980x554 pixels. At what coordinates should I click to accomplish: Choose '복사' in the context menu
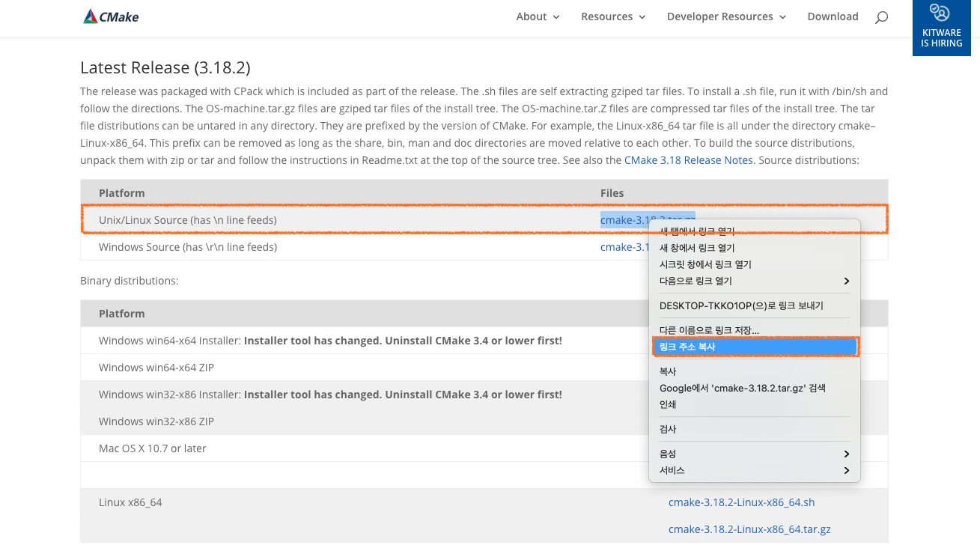(755, 371)
